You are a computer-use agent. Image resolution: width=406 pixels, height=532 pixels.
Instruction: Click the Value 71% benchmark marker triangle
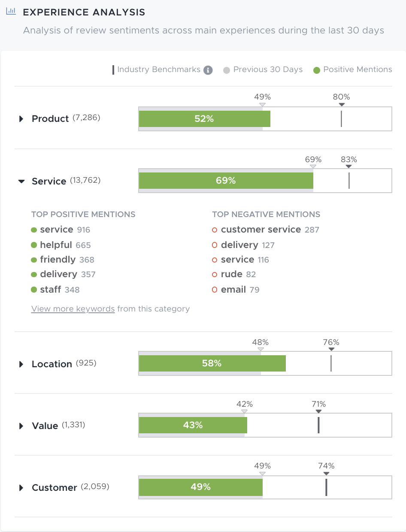tap(318, 411)
